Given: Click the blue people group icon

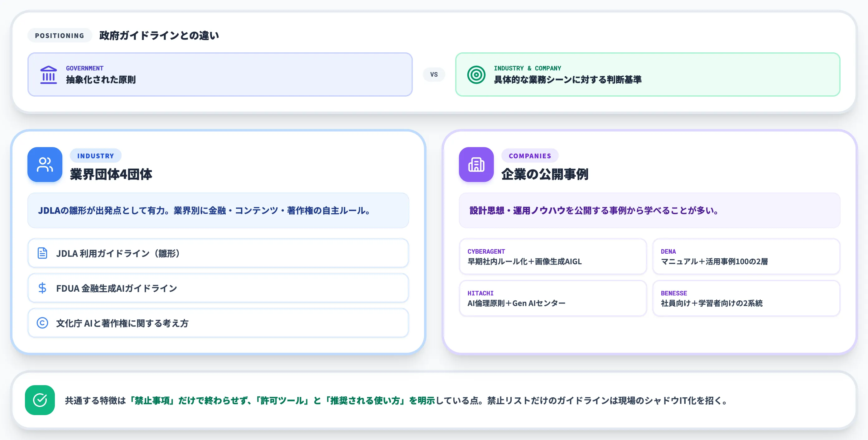Looking at the screenshot, I should [45, 164].
